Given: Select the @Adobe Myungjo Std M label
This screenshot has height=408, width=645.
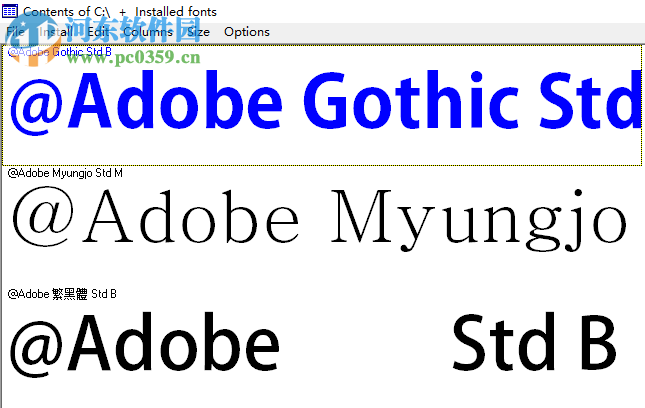Looking at the screenshot, I should pyautogui.click(x=65, y=173).
